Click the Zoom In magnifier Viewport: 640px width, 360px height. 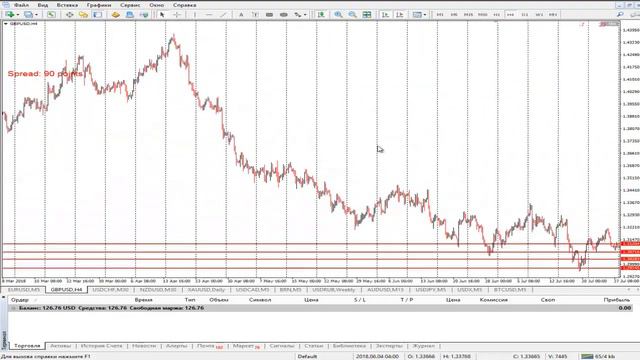(x=338, y=15)
